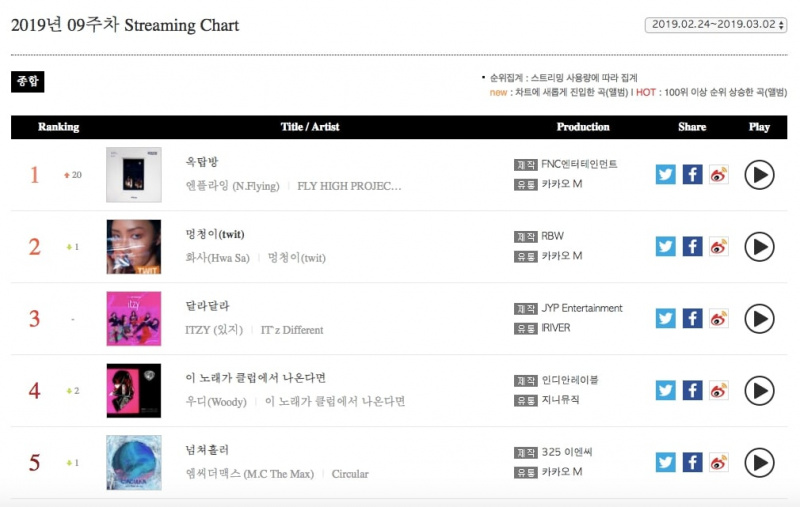This screenshot has height=507, width=800.
Task: Open the IT'z Different album link
Action: pos(292,330)
